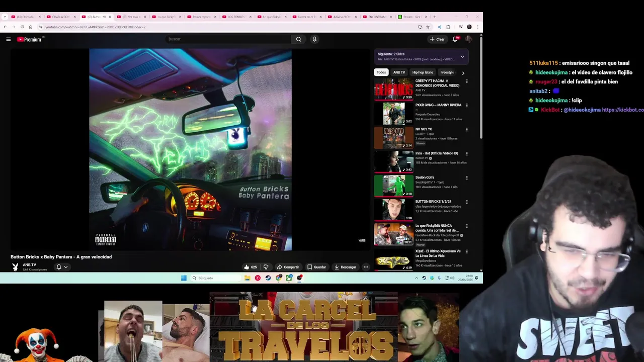644x362 pixels.
Task: Open the Windows Start button
Action: pos(184,278)
